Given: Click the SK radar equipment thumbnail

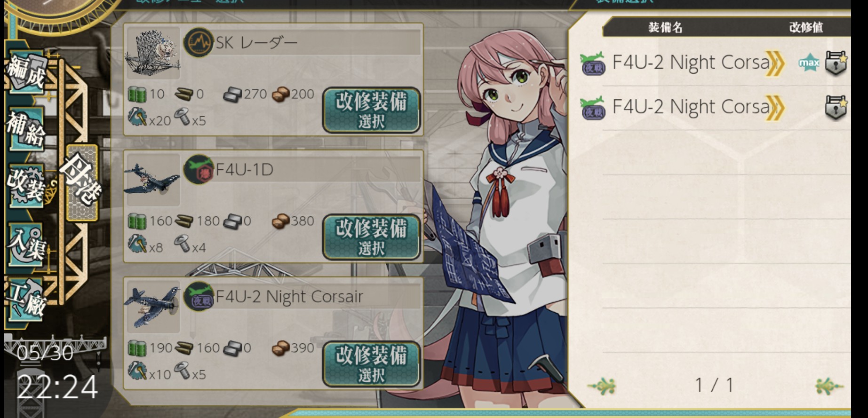Looking at the screenshot, I should click(152, 53).
